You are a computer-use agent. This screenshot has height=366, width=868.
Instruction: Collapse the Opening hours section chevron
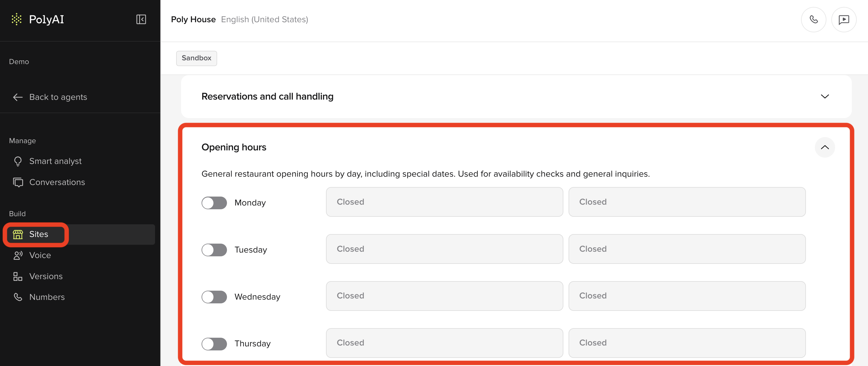click(824, 147)
